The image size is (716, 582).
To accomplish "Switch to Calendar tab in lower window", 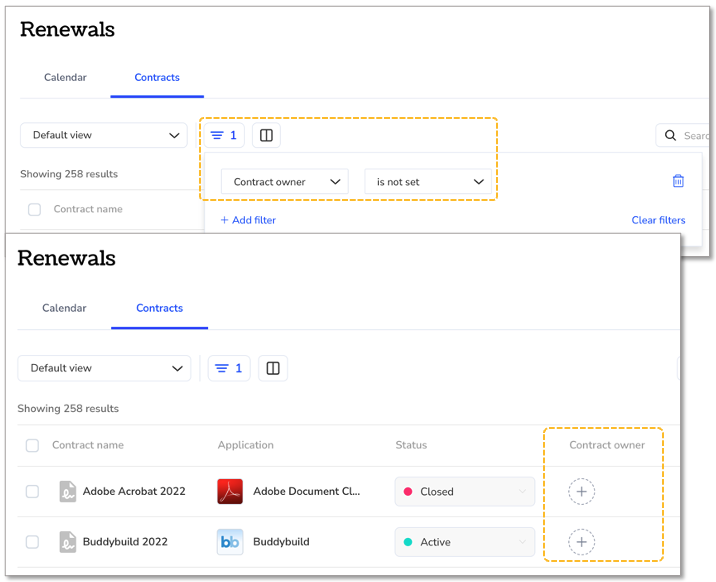I will [x=64, y=308].
